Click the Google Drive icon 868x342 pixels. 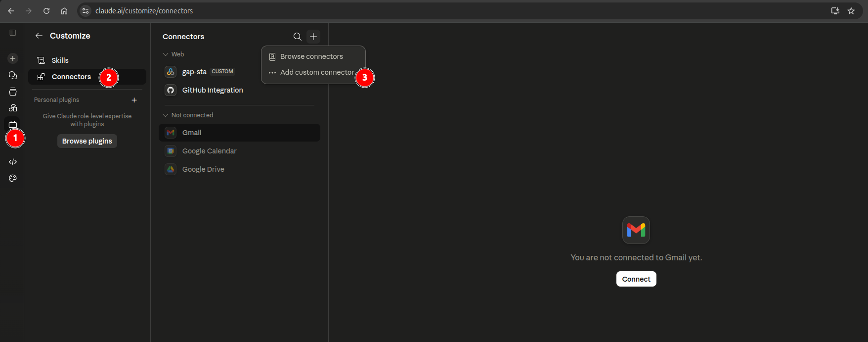click(x=171, y=169)
